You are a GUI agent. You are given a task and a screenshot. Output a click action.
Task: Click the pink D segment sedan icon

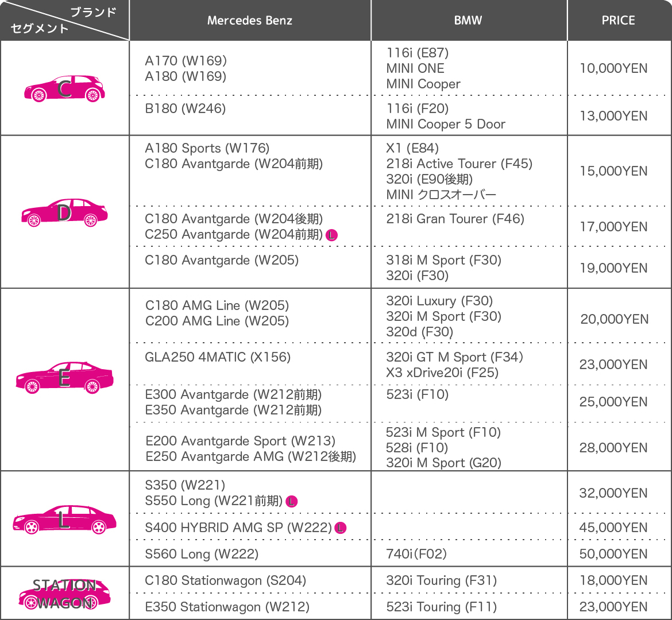pyautogui.click(x=64, y=212)
